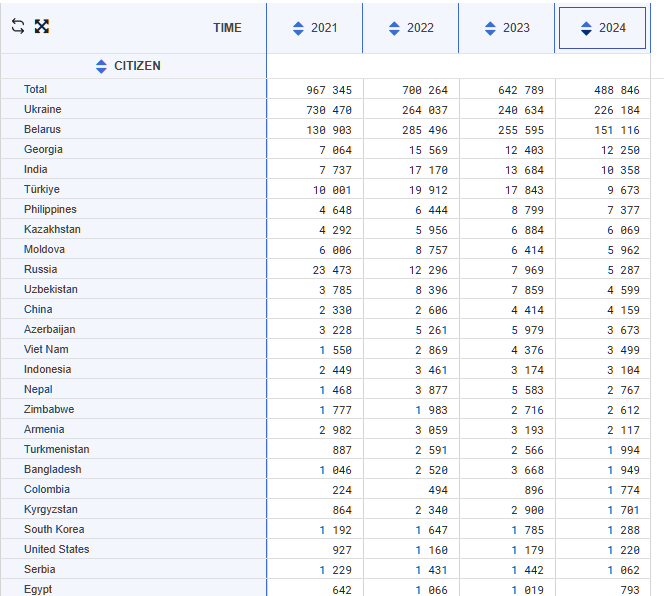Select the Ukraine row label

click(42, 109)
